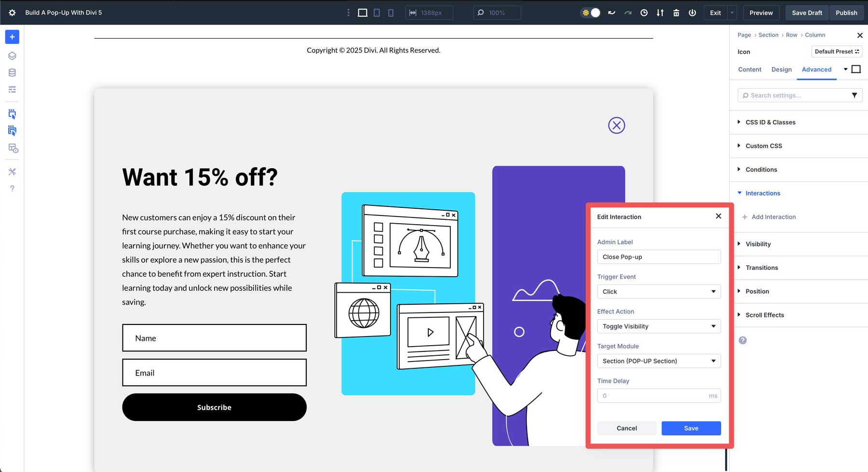The image size is (868, 472).
Task: Open the filter icon in settings search
Action: coord(855,95)
